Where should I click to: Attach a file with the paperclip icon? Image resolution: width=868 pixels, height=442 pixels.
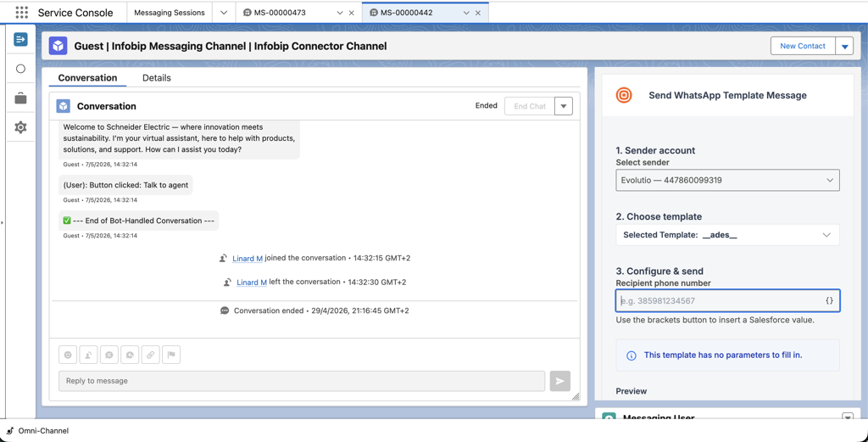(x=151, y=355)
